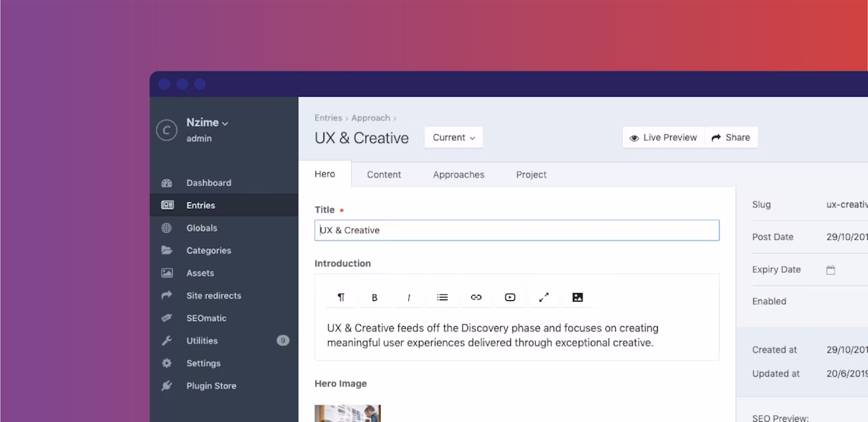
Task: Click the Live Preview button
Action: tap(663, 138)
